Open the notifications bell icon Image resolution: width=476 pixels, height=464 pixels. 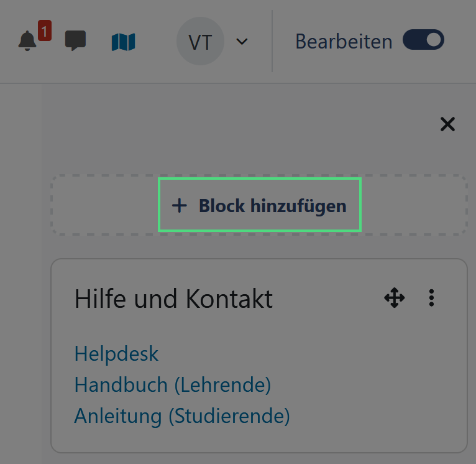27,42
